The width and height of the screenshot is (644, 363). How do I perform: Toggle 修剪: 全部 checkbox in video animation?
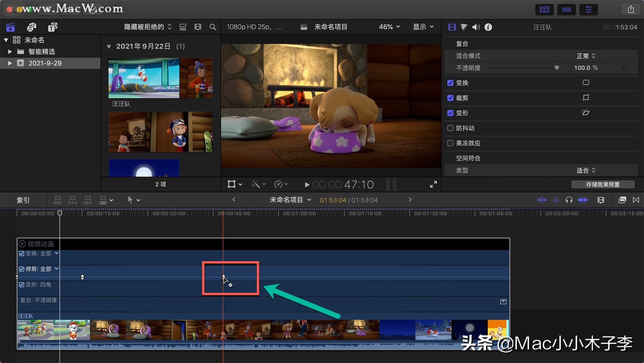(21, 269)
